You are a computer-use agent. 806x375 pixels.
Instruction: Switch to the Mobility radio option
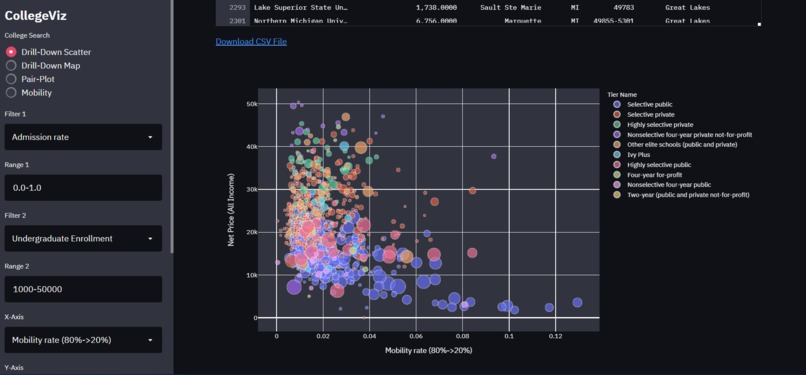point(29,93)
